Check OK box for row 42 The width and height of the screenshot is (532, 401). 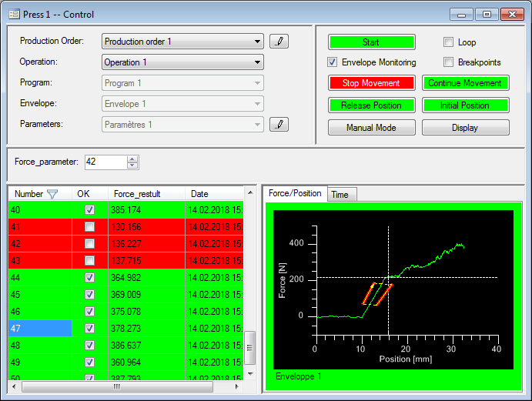89,243
